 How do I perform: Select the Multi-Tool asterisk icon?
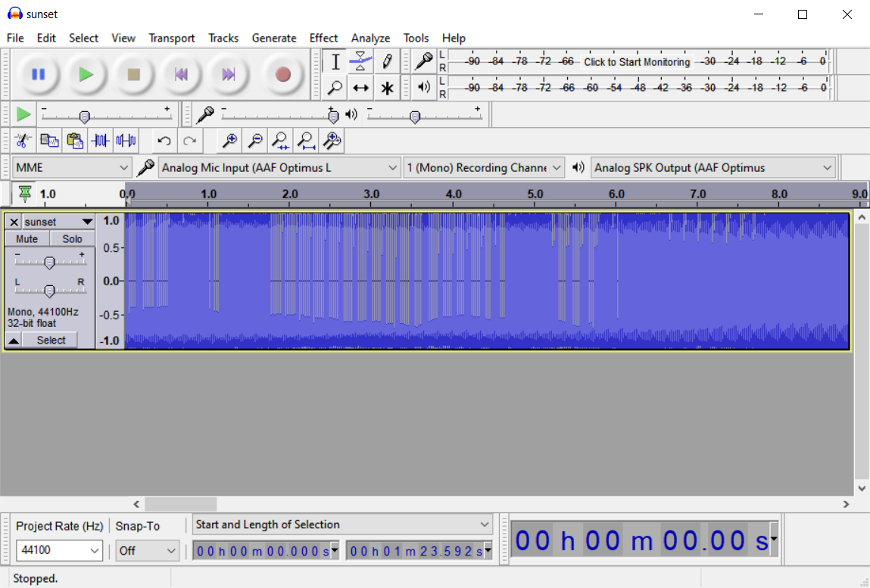387,88
